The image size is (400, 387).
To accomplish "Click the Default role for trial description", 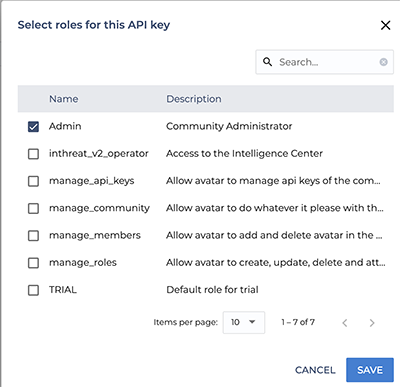I will [x=212, y=290].
